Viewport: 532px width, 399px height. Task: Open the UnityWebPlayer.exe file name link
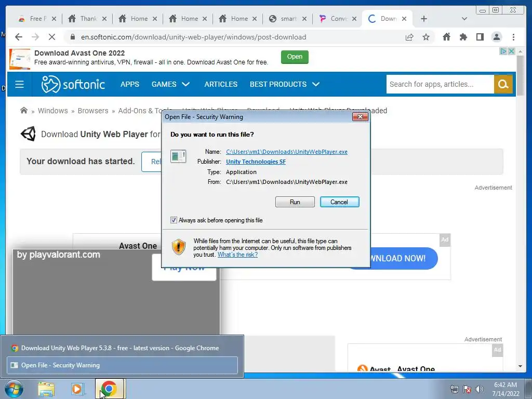tap(287, 152)
